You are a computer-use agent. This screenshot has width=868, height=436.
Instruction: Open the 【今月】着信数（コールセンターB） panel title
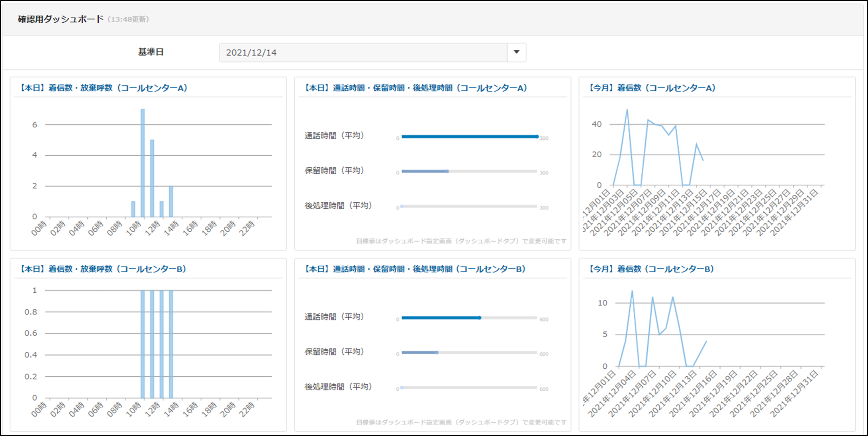[651, 269]
